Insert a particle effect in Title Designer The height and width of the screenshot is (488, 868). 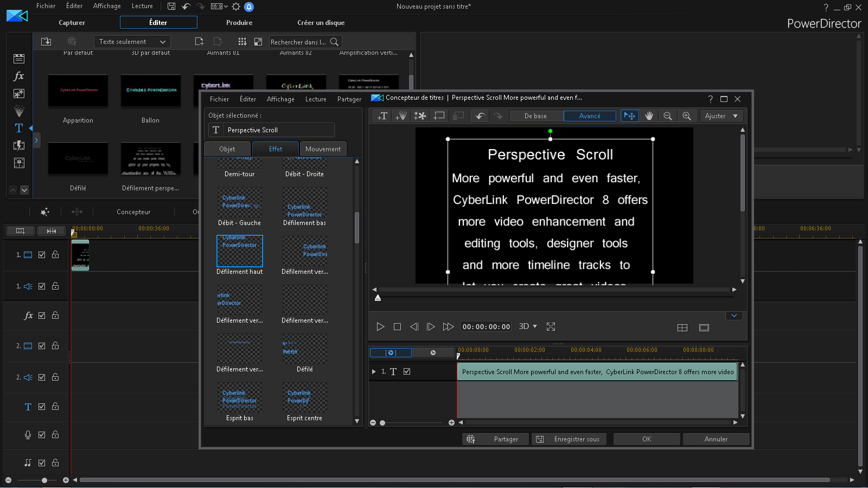(x=401, y=115)
